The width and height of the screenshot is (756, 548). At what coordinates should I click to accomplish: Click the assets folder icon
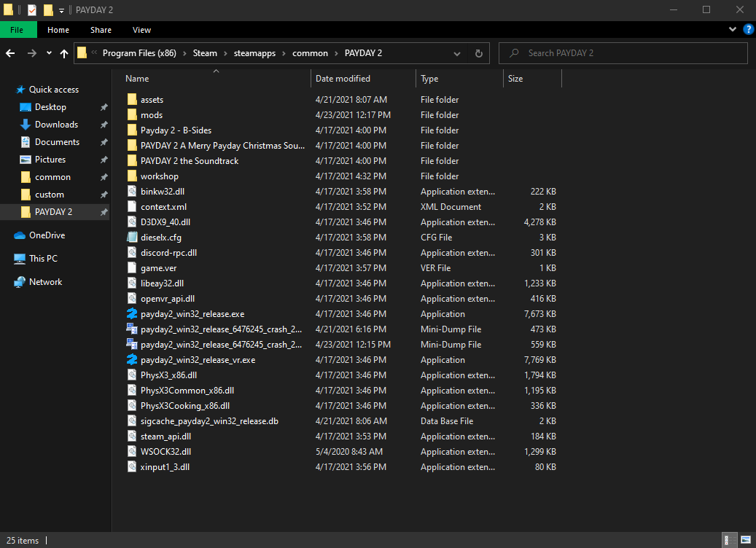(x=132, y=99)
